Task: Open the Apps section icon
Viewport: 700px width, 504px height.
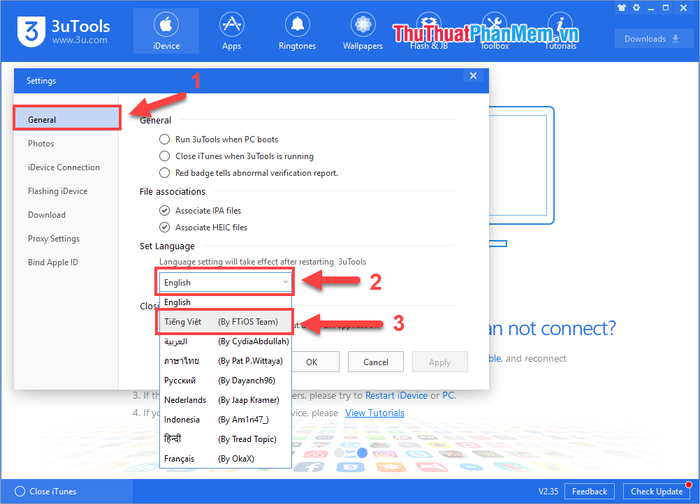Action: [x=232, y=31]
